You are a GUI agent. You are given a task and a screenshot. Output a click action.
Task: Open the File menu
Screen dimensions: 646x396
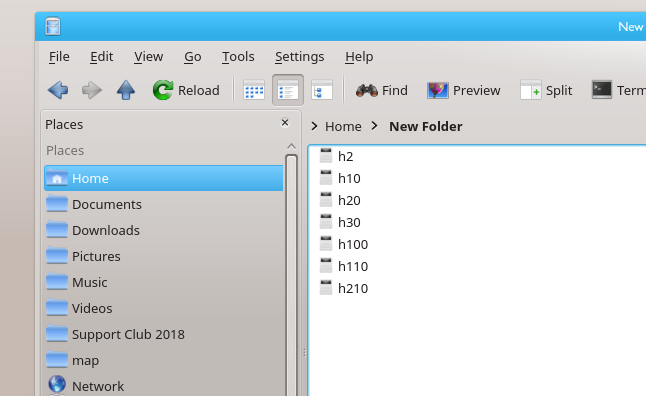pos(59,56)
